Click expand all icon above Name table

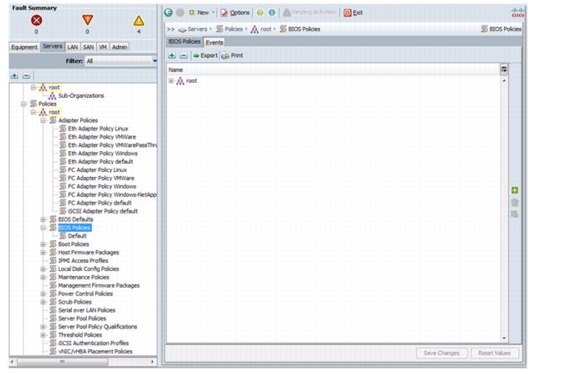tap(172, 55)
